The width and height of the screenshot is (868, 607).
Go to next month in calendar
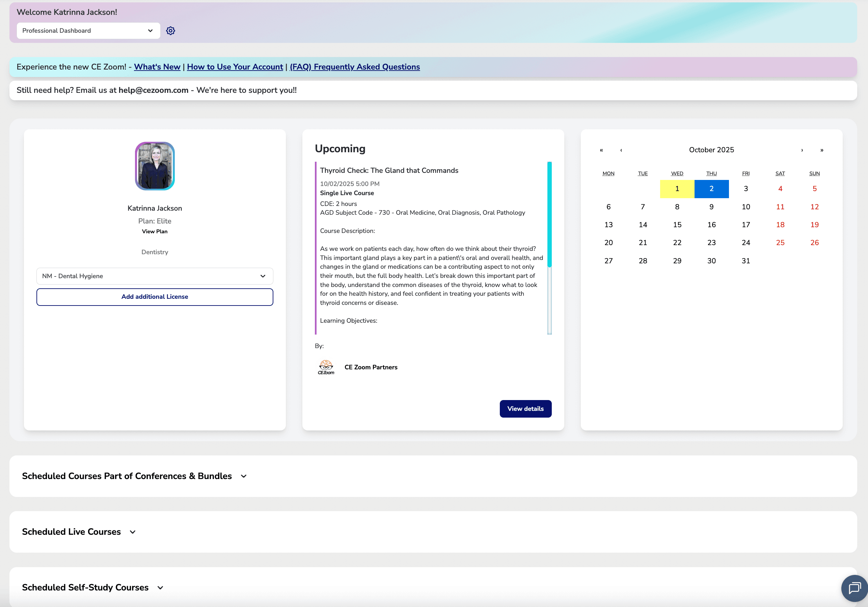(x=802, y=150)
